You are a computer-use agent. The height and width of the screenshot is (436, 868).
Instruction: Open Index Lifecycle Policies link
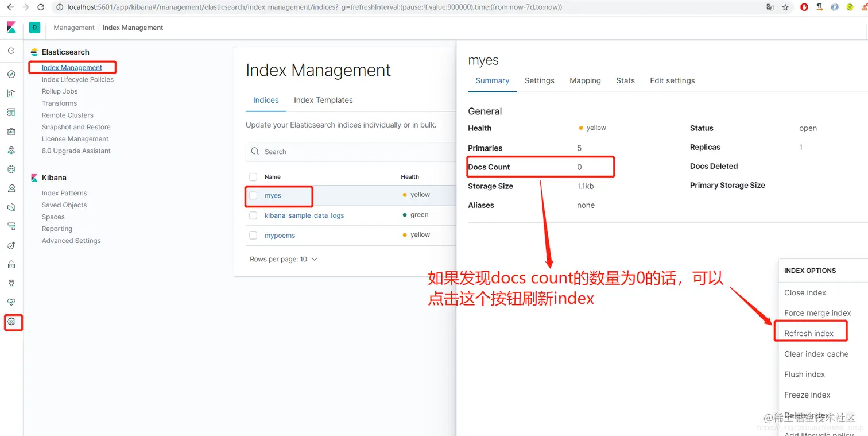[x=77, y=79]
